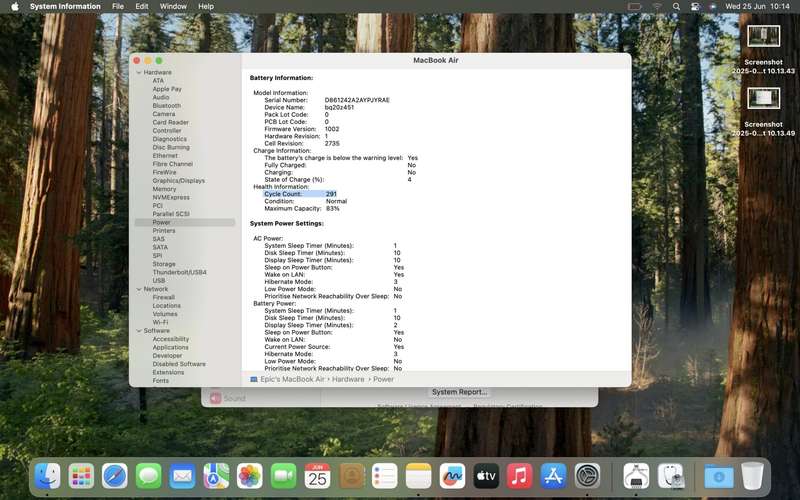The width and height of the screenshot is (800, 500).
Task: Launch Freeform from the Dock
Action: tap(452, 476)
